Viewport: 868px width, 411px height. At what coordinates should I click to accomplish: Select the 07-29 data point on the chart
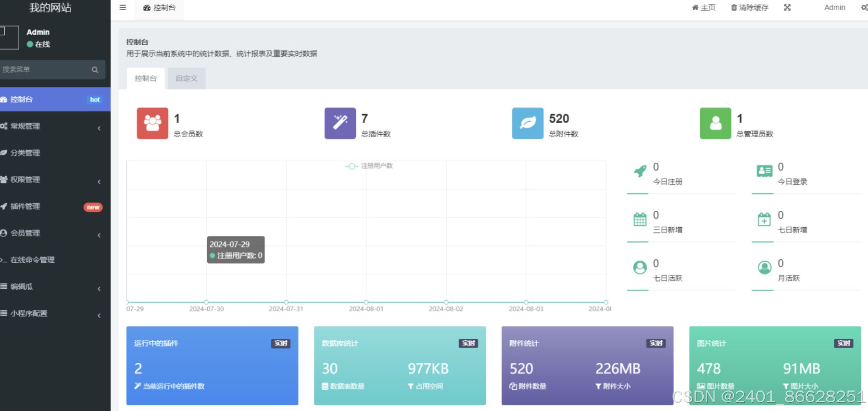126,302
